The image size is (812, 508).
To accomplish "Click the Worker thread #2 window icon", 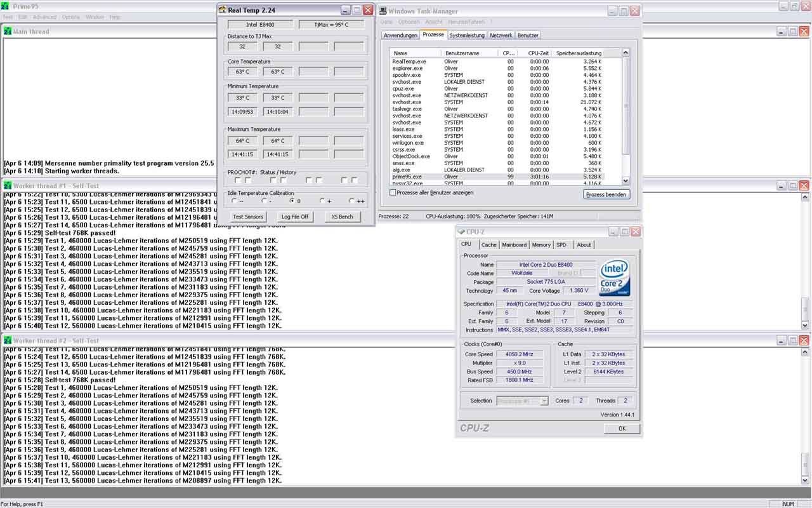I will pos(7,340).
